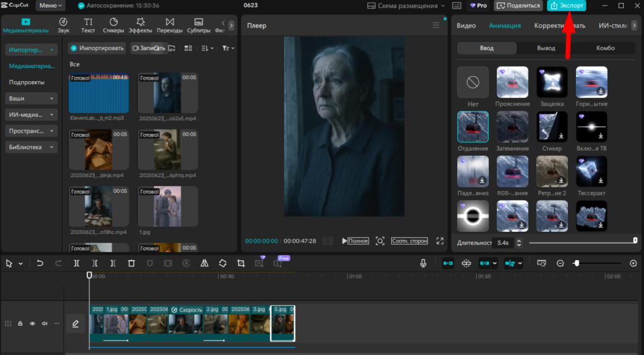Screen dimensions: 644x355
Task: Open the Стикеры panel
Action: tap(113, 25)
